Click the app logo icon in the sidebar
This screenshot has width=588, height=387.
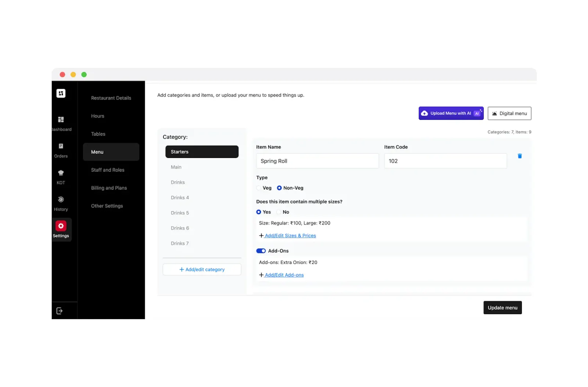pos(61,93)
